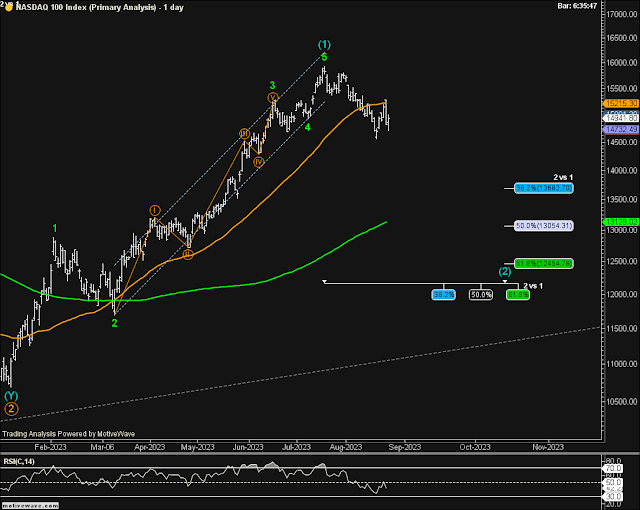640x510 pixels.
Task: Click the 61.8%(12454.78) retracement level tag
Action: pos(543,264)
